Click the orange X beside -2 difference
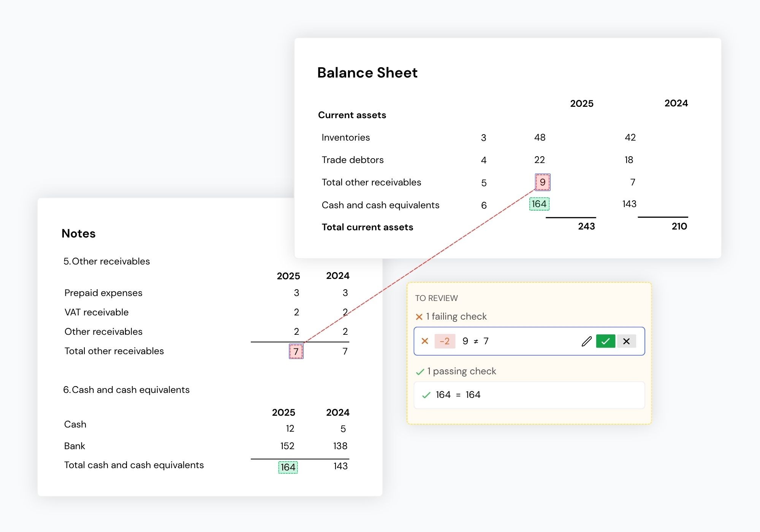Viewport: 760px width, 532px height. pos(425,341)
